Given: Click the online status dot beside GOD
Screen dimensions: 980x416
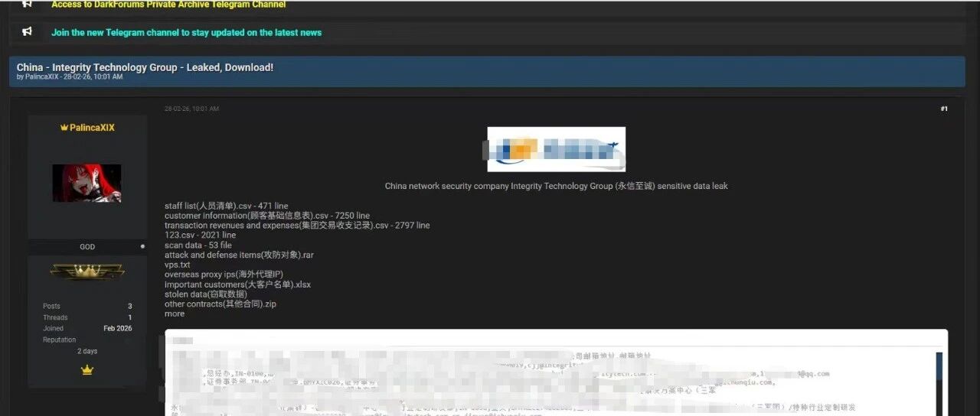Looking at the screenshot, I should click(142, 247).
